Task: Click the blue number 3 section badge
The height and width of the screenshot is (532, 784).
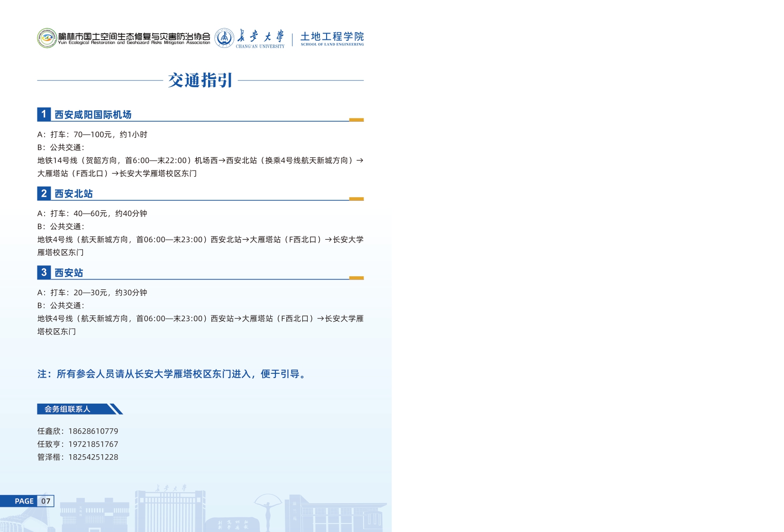Action: pos(44,272)
